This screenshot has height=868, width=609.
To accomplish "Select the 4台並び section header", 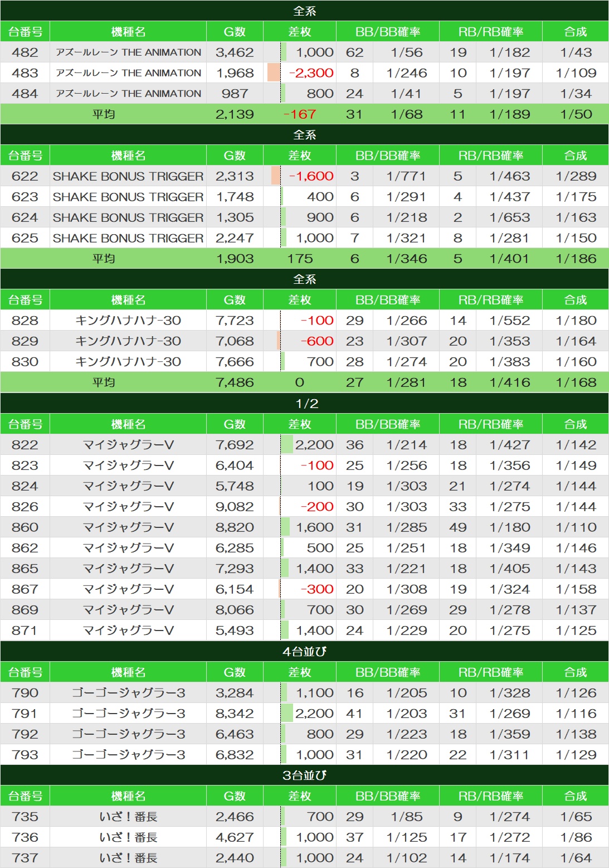I will coord(304,651).
